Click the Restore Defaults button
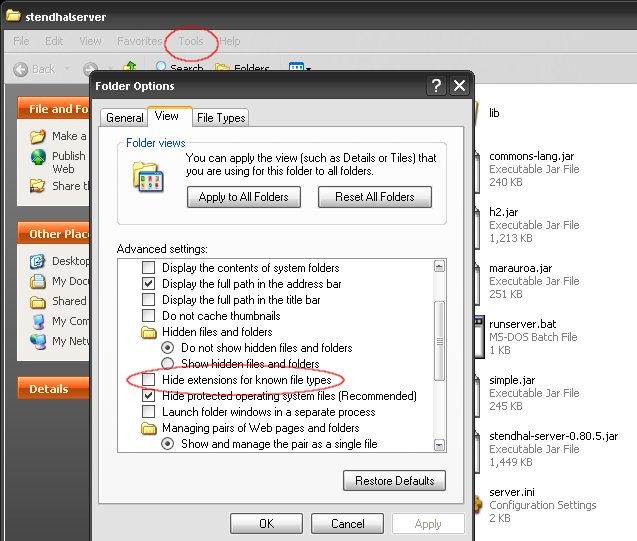Screen dimensions: 637x541 coord(394,481)
